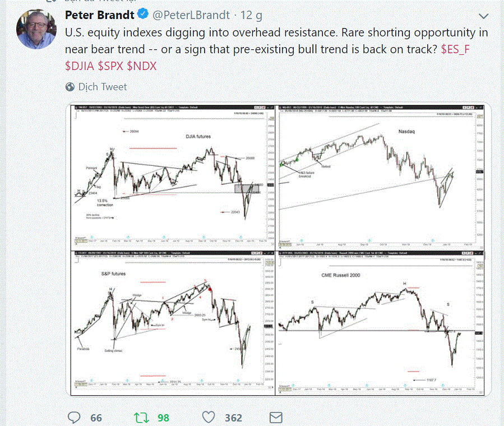Click the $ES_F cashtag
504x426 pixels.
455,49
